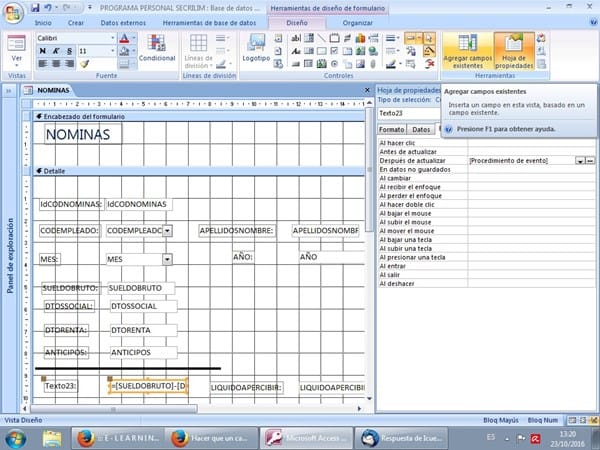
Task: Switch to the Organizar tab
Action: pyautogui.click(x=357, y=23)
